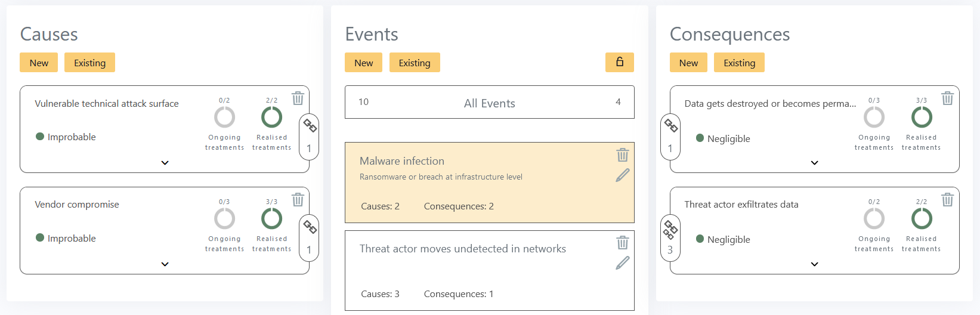Expand Vendor compromise details chevron
980x315 pixels.
165,264
